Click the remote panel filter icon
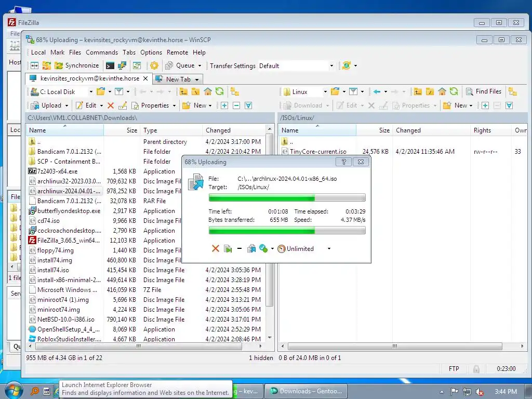Image resolution: width=532 pixels, height=399 pixels. point(353,91)
